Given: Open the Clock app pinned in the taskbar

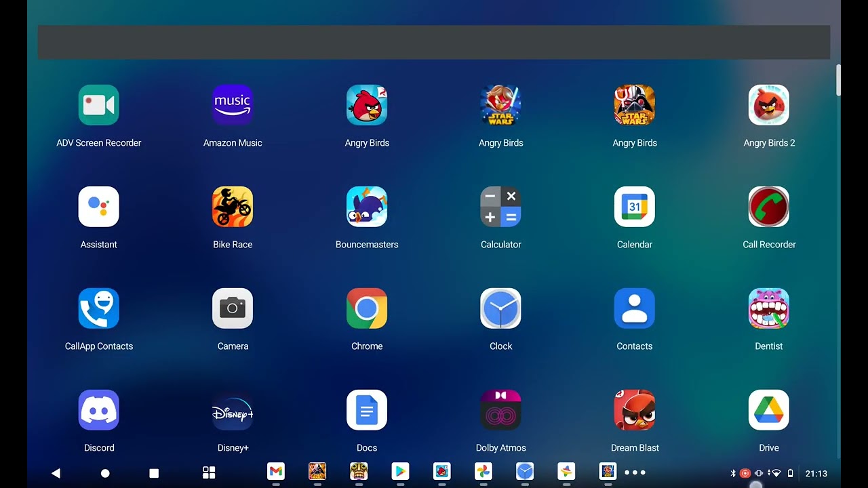Looking at the screenshot, I should [x=525, y=471].
